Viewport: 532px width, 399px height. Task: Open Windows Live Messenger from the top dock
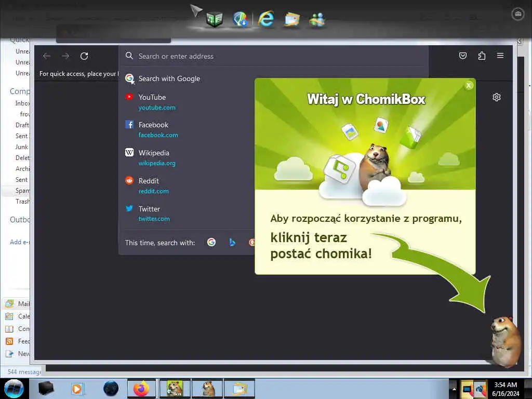pos(317,19)
